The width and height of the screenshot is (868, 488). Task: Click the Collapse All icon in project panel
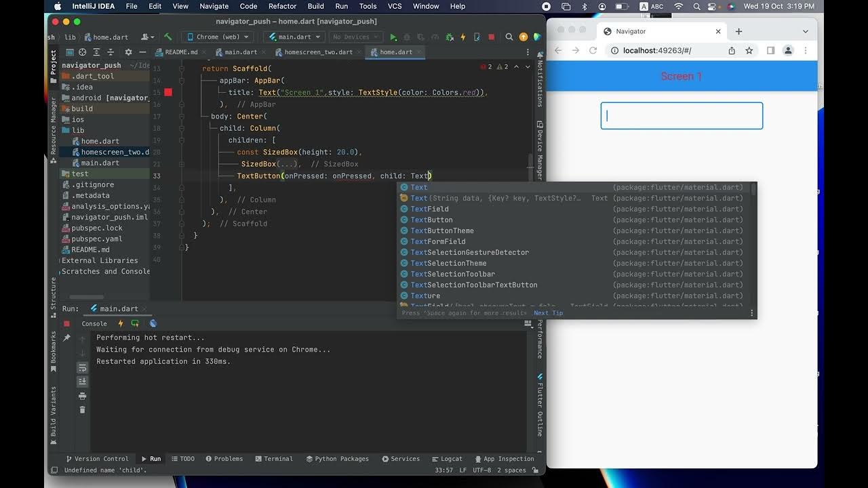tap(111, 52)
